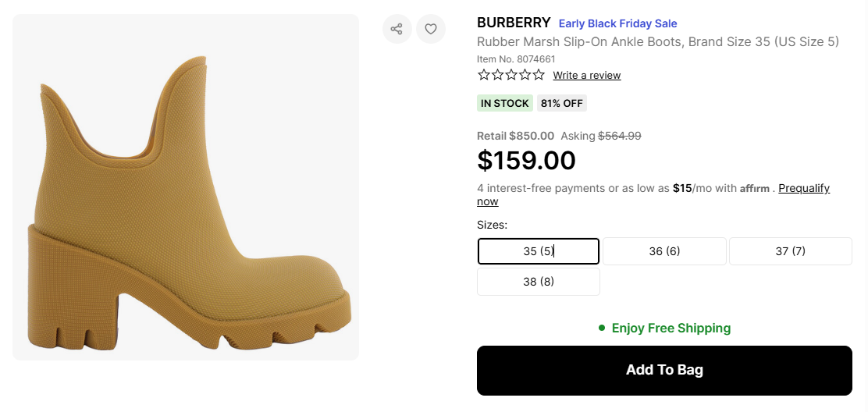Click the BURBERRY brand name
Viewport: 868px width, 412px height.
point(514,23)
